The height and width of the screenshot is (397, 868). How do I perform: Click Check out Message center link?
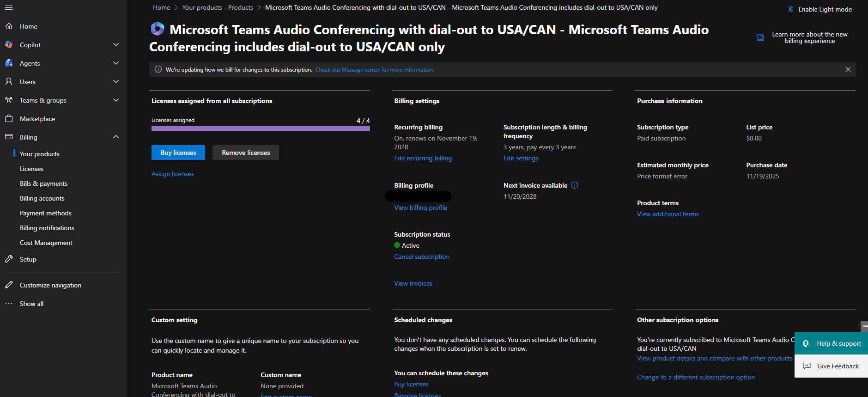(x=375, y=70)
